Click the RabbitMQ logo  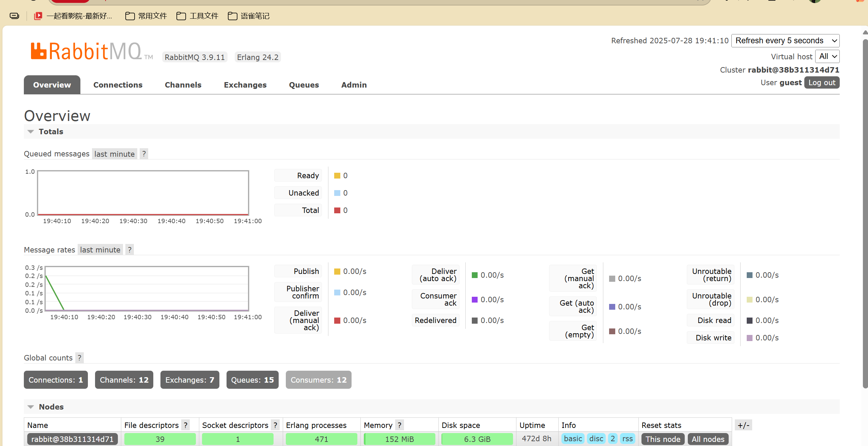point(91,51)
